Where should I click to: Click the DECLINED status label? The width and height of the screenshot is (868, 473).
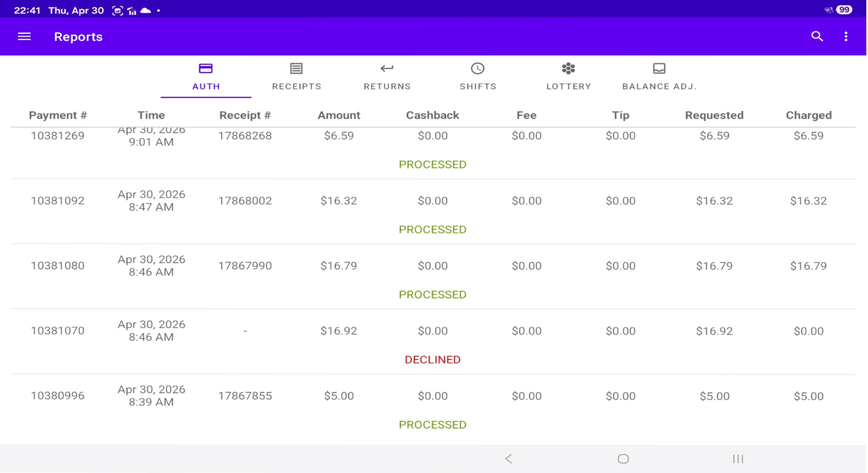433,360
